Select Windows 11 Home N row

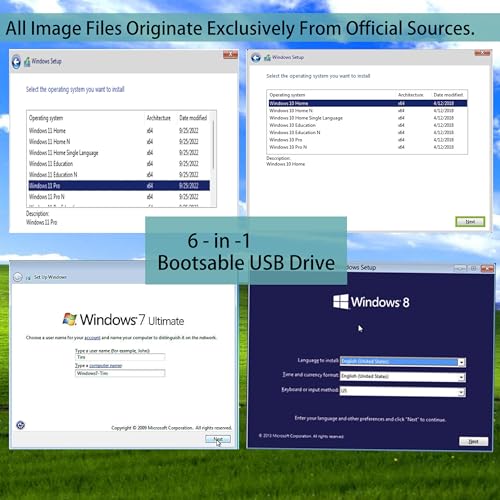pyautogui.click(x=119, y=142)
